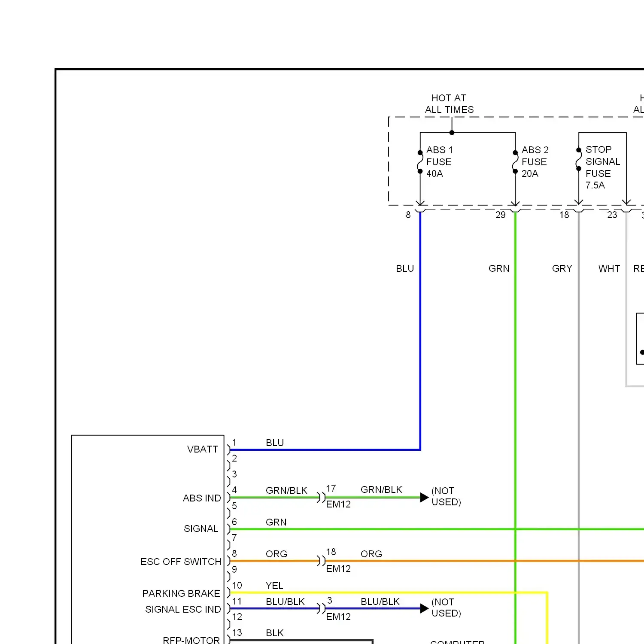Select the WHT wire color label
The height and width of the screenshot is (644, 644).
[x=609, y=269]
